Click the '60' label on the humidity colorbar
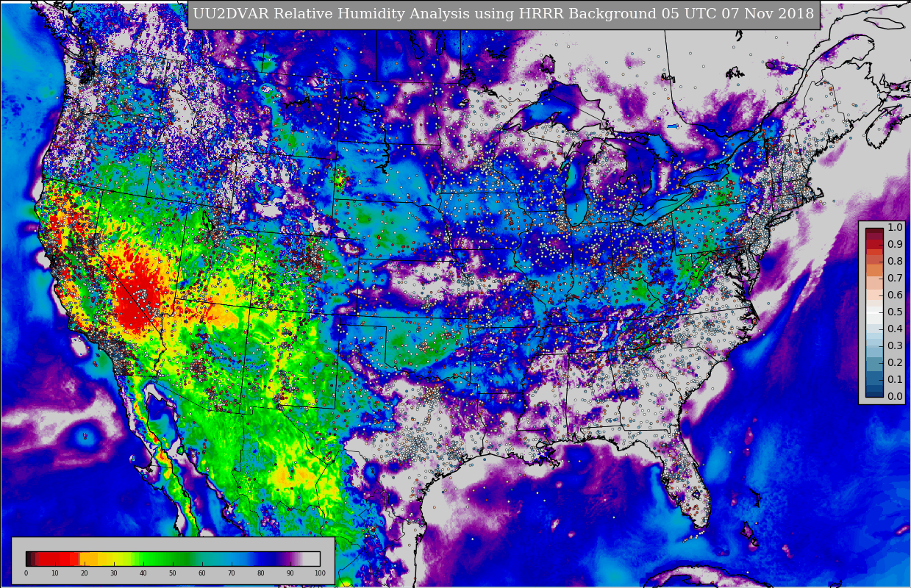The height and width of the screenshot is (588, 911). pyautogui.click(x=202, y=573)
